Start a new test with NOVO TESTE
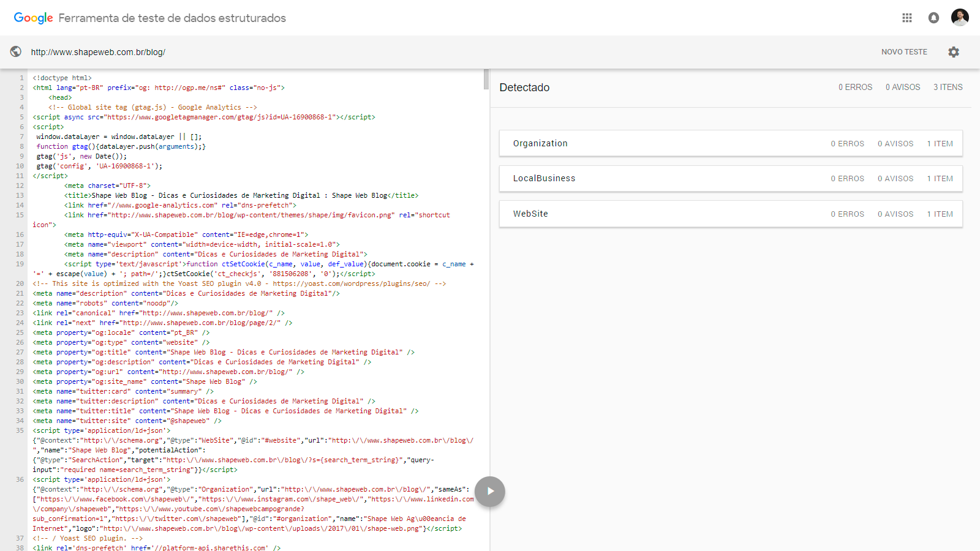The width and height of the screenshot is (980, 551). point(904,52)
